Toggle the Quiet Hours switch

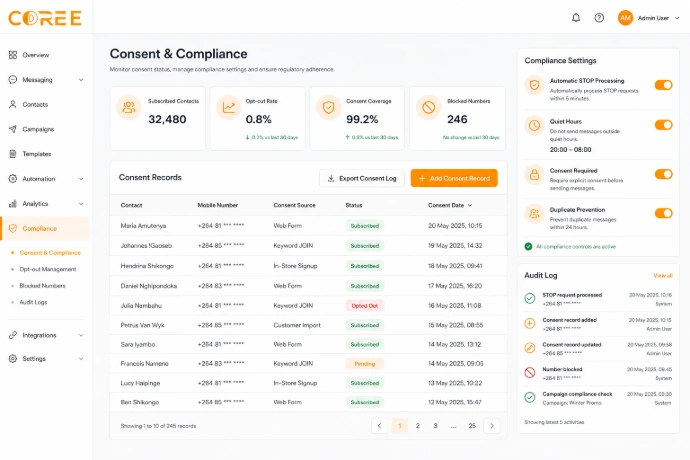pyautogui.click(x=663, y=125)
